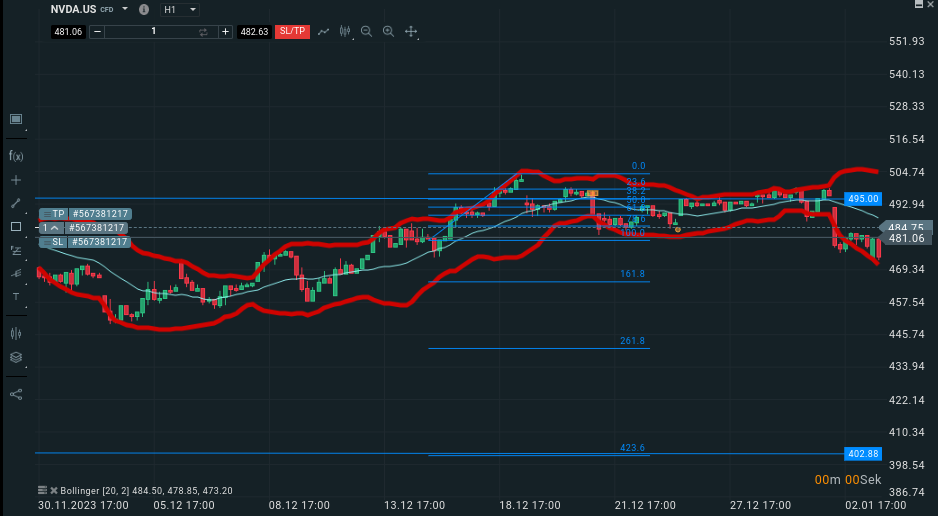Click the candle countdown timer 00m 00Sek
Viewport: 938px width, 516px height.
point(848,480)
